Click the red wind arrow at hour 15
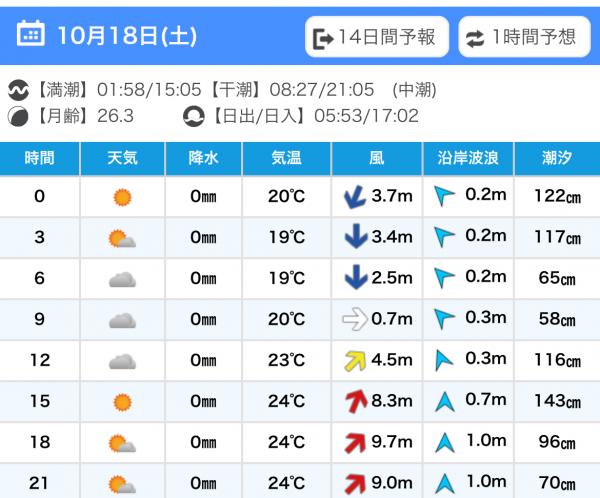Screen dimensions: 600x498 [354, 402]
